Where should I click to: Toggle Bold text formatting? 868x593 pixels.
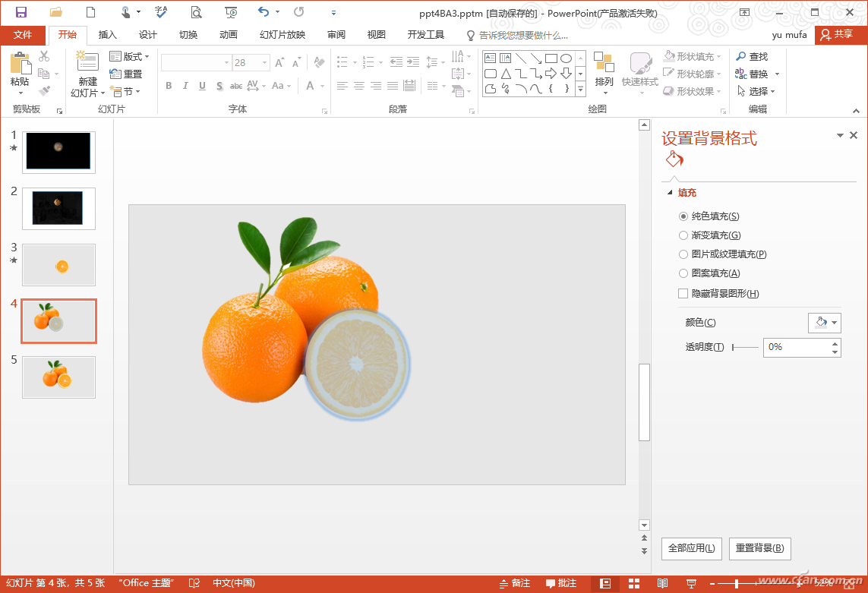[x=169, y=86]
